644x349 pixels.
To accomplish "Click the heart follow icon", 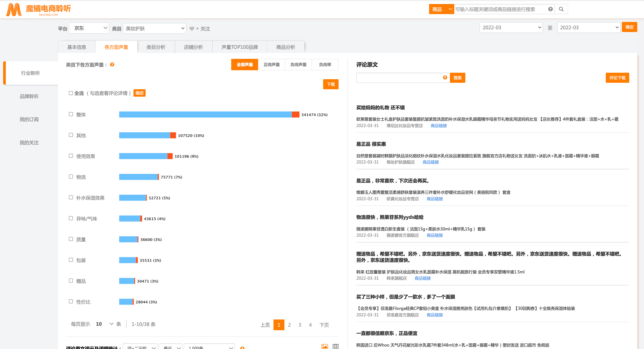I will click(x=192, y=29).
